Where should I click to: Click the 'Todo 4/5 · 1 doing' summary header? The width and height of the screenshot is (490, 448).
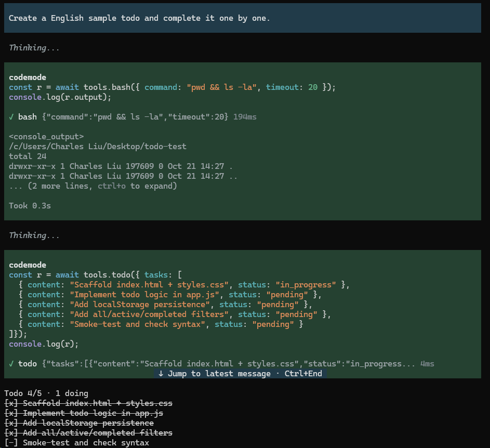[x=46, y=393]
